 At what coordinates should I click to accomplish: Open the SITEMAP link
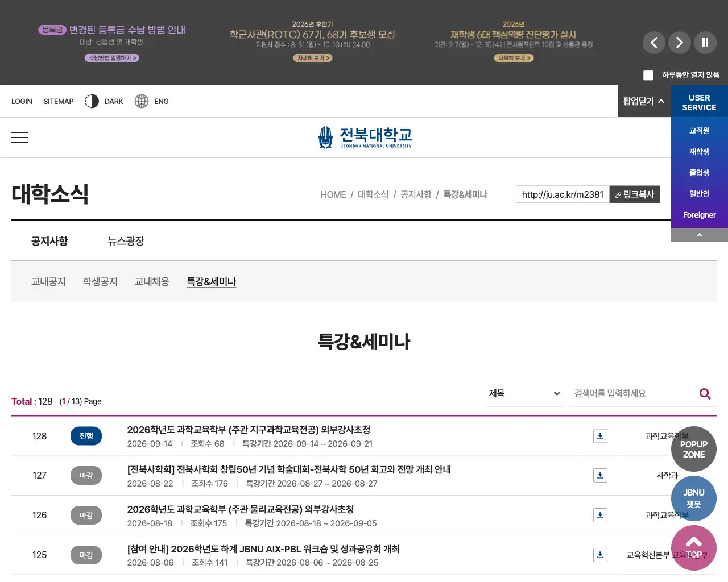click(59, 101)
